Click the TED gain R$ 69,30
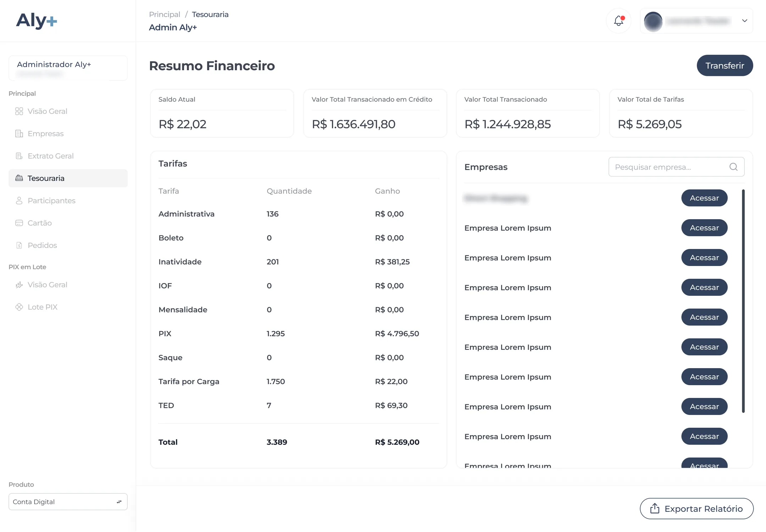766x532 pixels. point(391,405)
